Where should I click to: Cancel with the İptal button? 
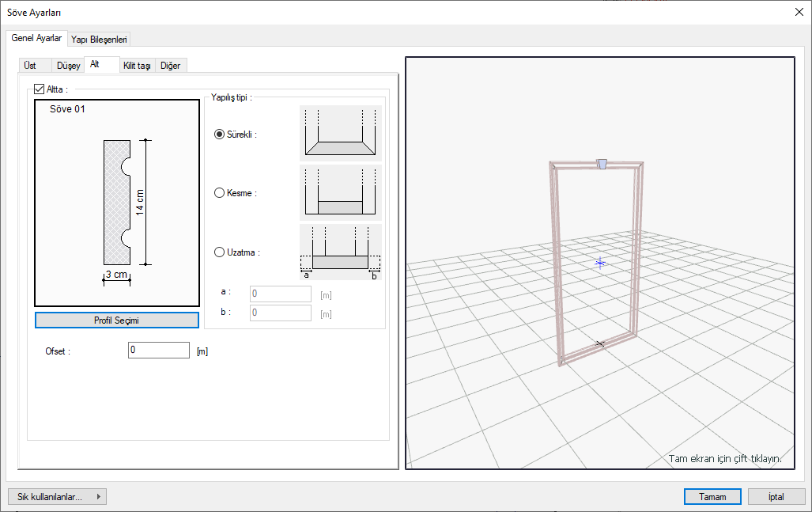pyautogui.click(x=776, y=497)
